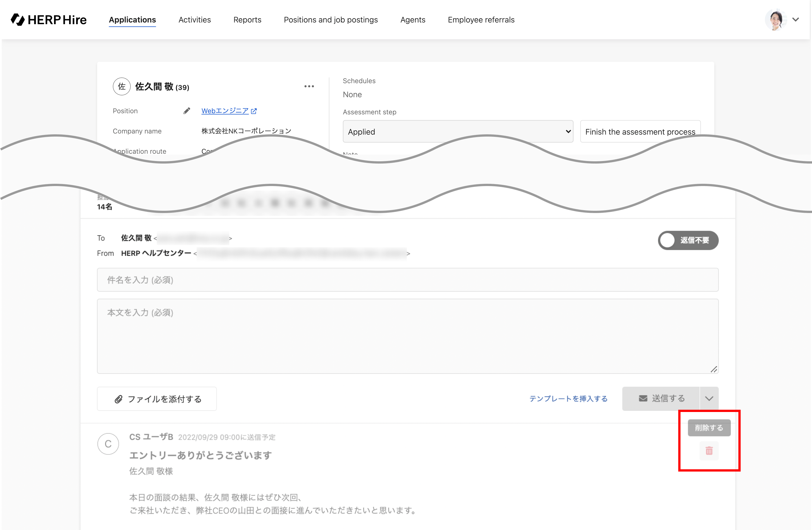
Task: Open the Reports tab
Action: click(x=247, y=20)
